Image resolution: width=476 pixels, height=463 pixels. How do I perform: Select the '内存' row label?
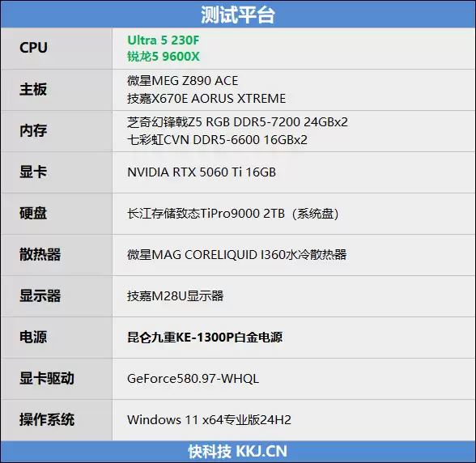pos(33,130)
